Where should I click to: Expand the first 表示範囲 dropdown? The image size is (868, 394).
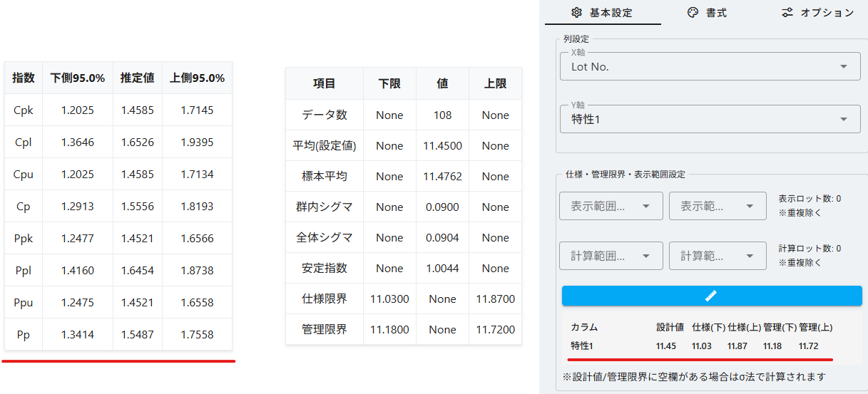click(611, 206)
